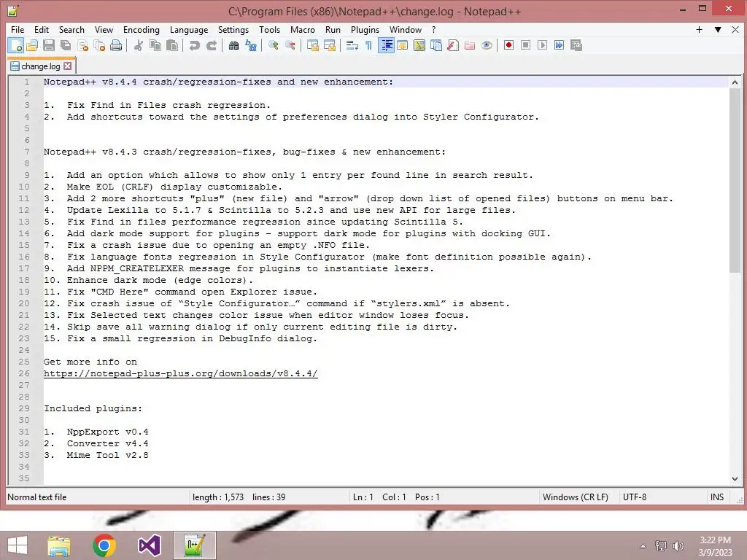Click the Cut scissors icon
The image size is (747, 560).
coord(139,45)
